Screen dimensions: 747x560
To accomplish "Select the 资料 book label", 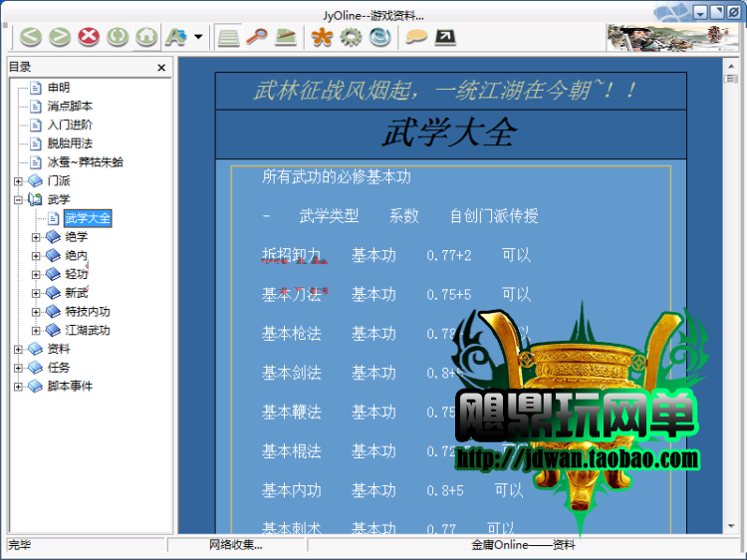I will point(59,350).
